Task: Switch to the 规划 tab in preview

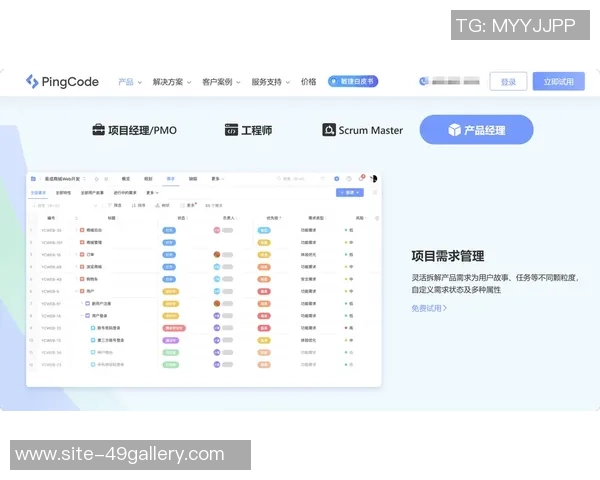Action: [148, 179]
